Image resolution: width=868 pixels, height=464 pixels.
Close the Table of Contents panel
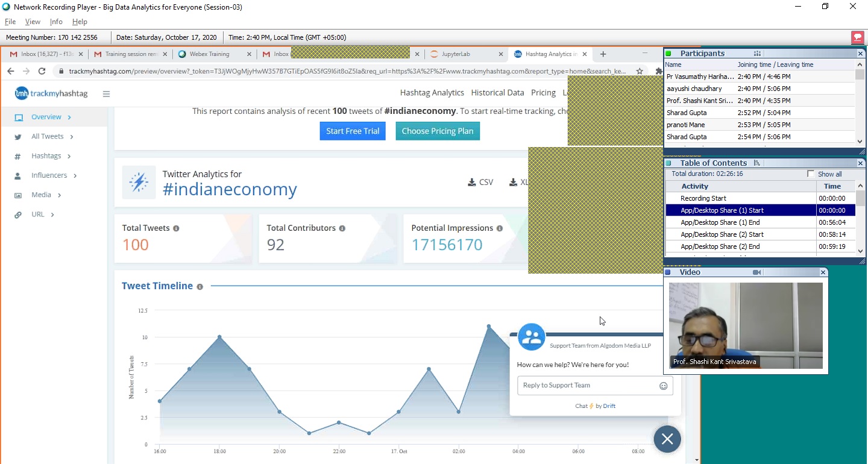860,163
